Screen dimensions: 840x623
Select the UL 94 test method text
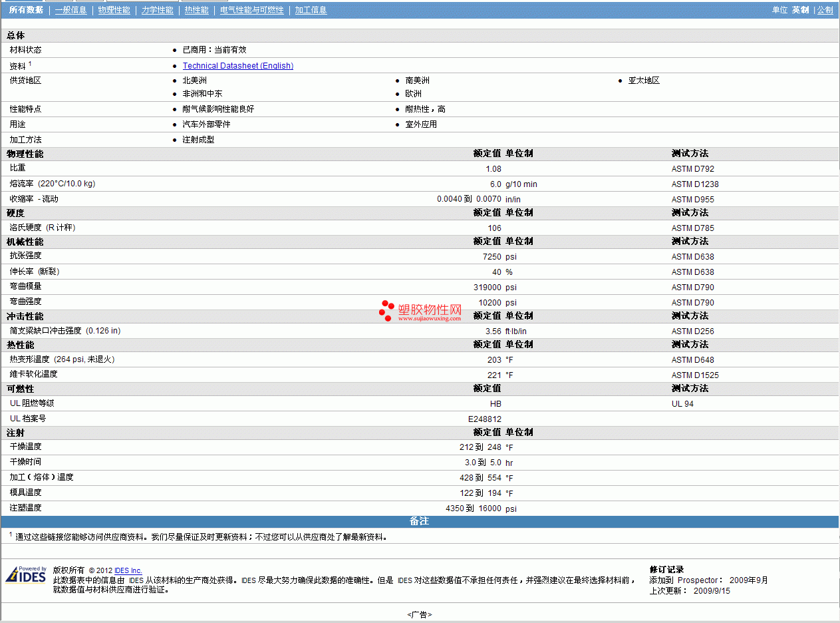(682, 404)
